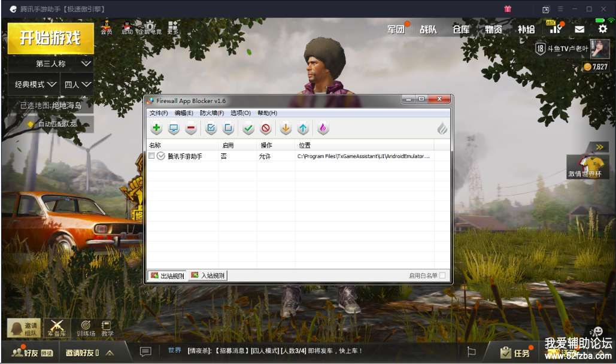
Task: Click the AndroidEmulator path cell
Action: point(363,156)
